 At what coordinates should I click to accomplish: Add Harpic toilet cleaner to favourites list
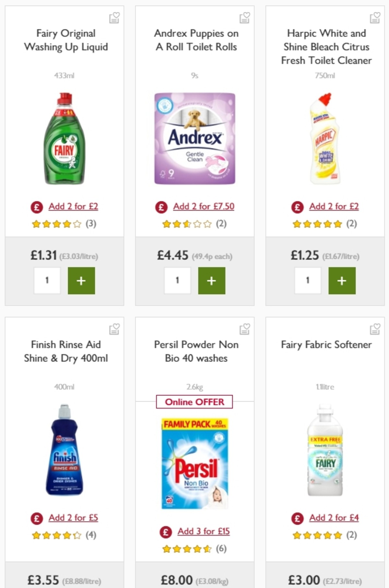coord(374,18)
